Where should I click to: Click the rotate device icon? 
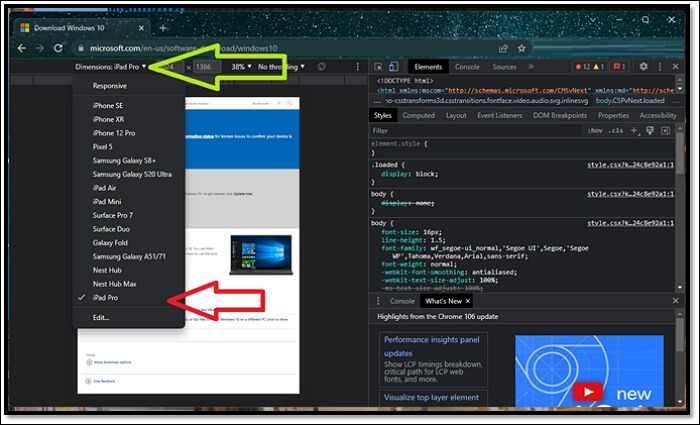pyautogui.click(x=321, y=67)
